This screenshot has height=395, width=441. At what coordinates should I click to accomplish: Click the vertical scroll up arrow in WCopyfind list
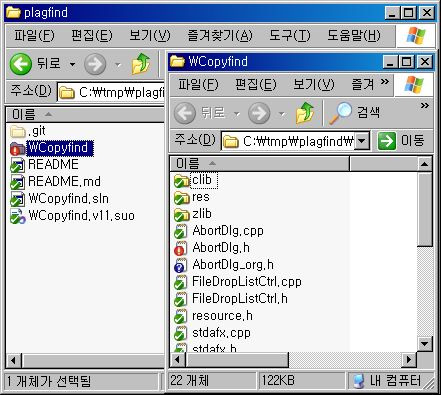coord(425,164)
